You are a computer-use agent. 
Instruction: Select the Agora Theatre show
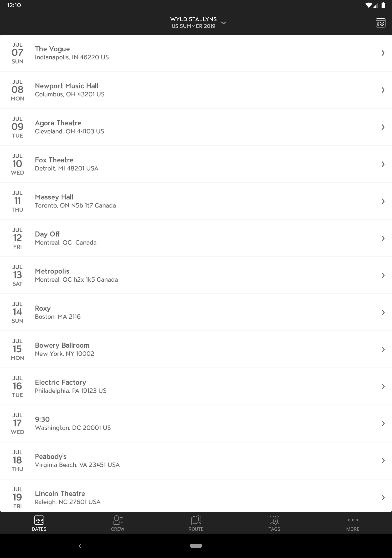[196, 127]
